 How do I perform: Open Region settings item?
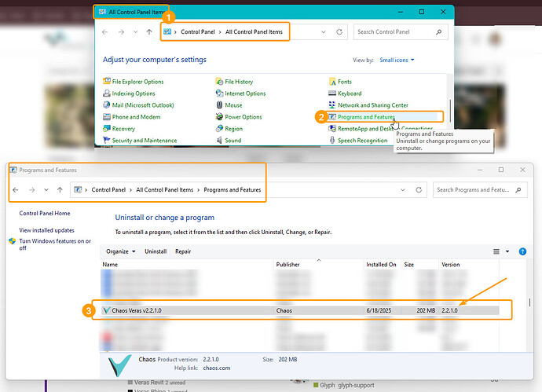(229, 129)
